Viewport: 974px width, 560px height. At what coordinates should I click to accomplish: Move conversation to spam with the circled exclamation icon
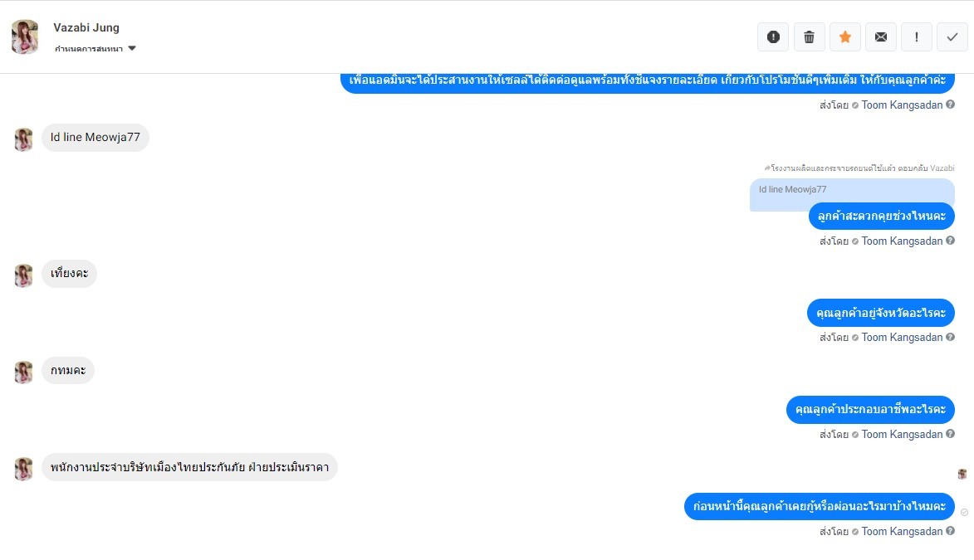tap(773, 37)
